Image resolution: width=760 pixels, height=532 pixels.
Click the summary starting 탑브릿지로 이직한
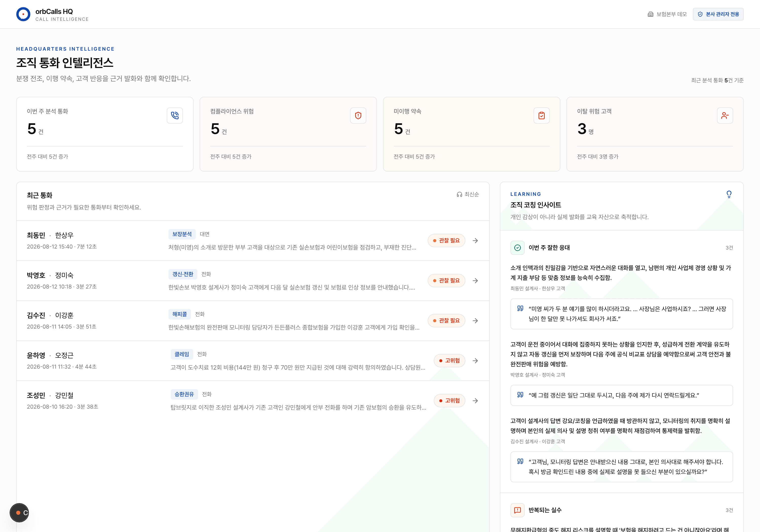(298, 408)
